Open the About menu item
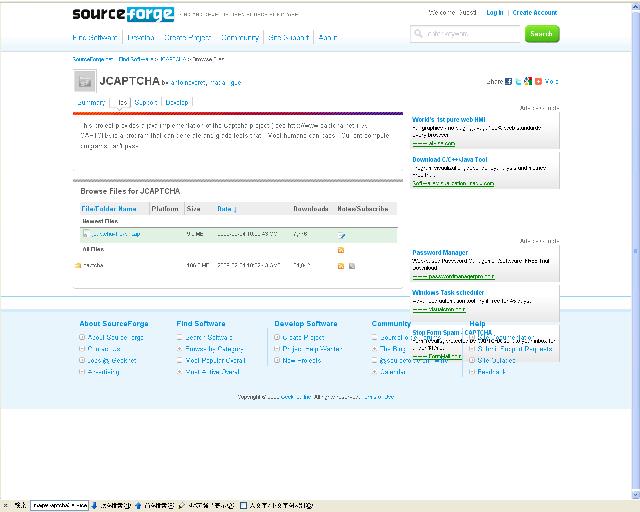 328,38
